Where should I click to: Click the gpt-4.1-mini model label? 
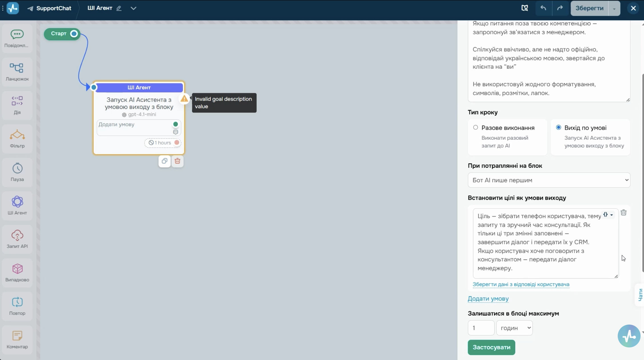[x=139, y=114]
